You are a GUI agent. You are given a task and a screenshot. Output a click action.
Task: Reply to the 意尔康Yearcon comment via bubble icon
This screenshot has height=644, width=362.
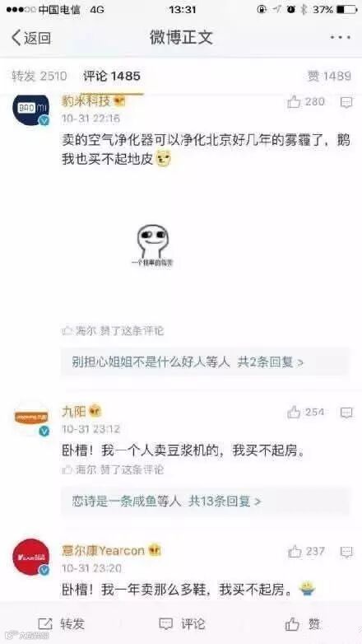[347, 552]
